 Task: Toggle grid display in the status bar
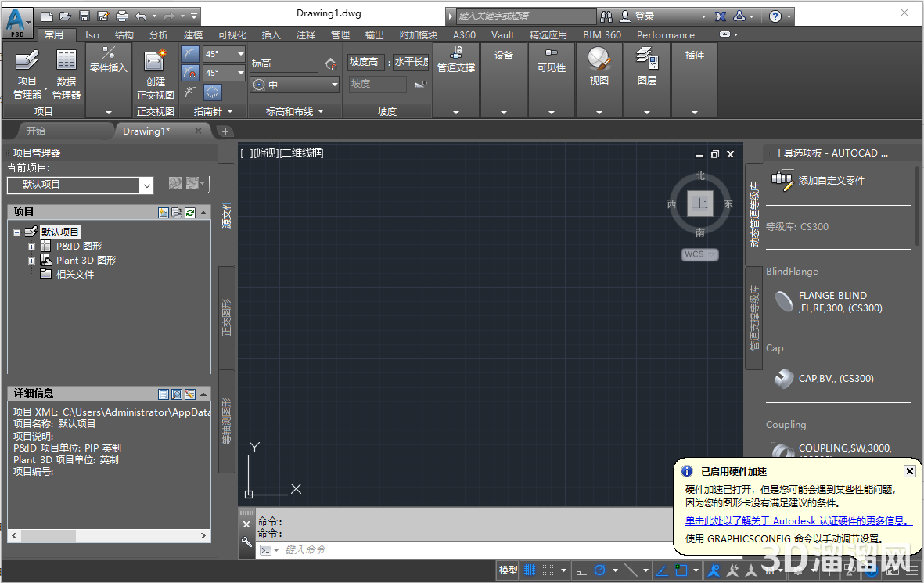pyautogui.click(x=529, y=570)
